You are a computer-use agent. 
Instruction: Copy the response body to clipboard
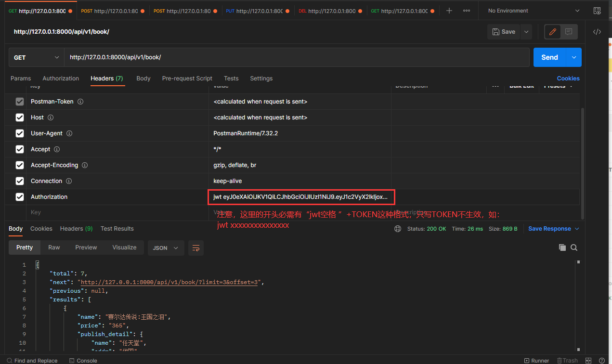tap(562, 247)
